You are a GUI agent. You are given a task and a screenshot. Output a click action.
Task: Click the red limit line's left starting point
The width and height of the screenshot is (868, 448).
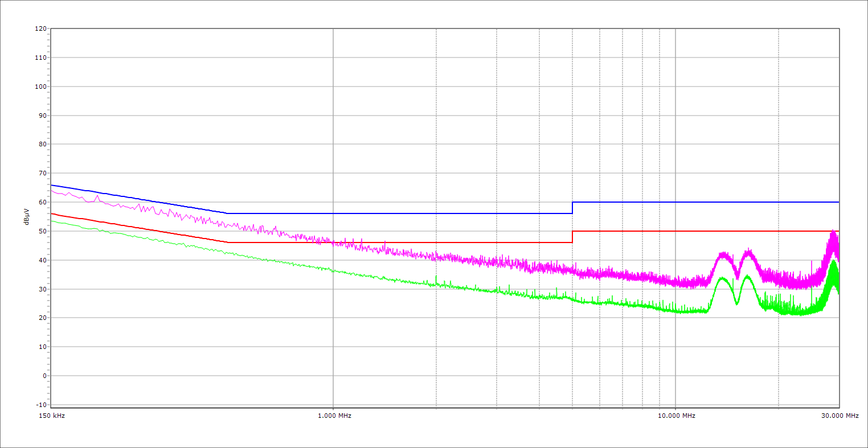[52, 213]
